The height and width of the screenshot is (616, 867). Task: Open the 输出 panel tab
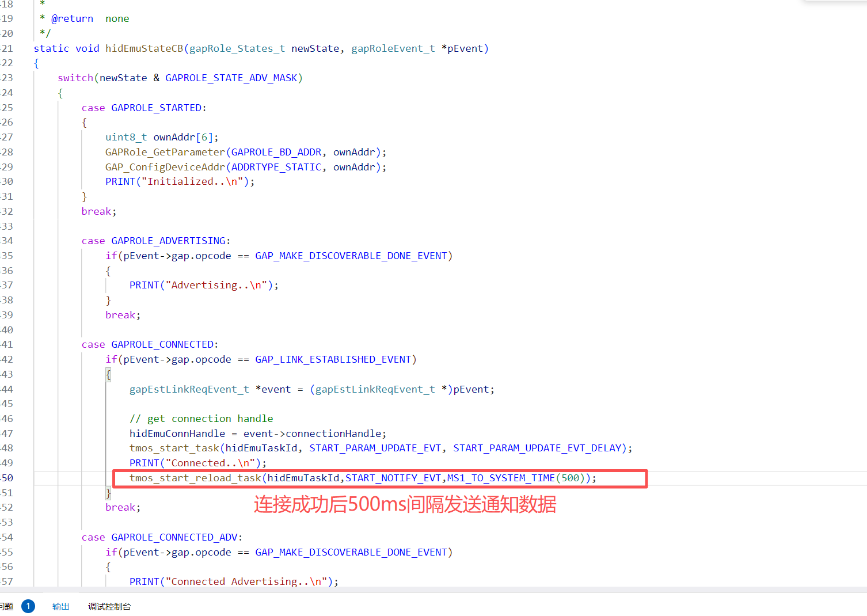point(60,606)
